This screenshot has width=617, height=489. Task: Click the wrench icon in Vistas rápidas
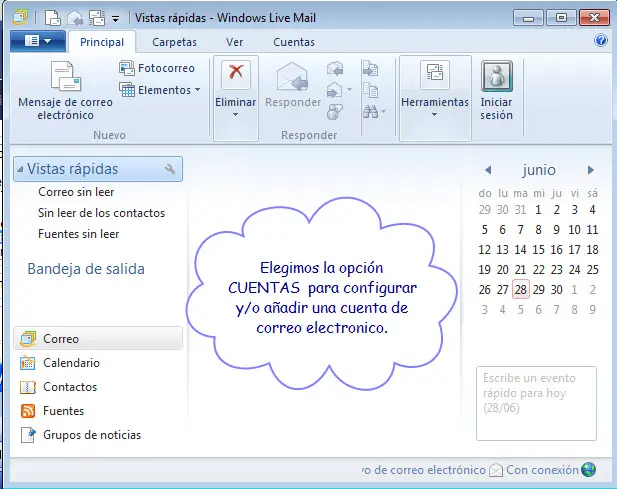click(x=170, y=169)
